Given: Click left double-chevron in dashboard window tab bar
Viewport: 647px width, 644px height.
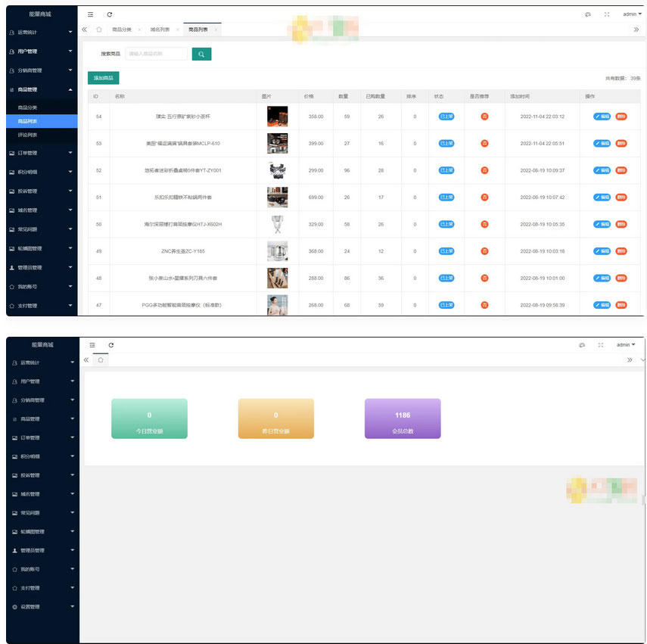Looking at the screenshot, I should [x=86, y=359].
